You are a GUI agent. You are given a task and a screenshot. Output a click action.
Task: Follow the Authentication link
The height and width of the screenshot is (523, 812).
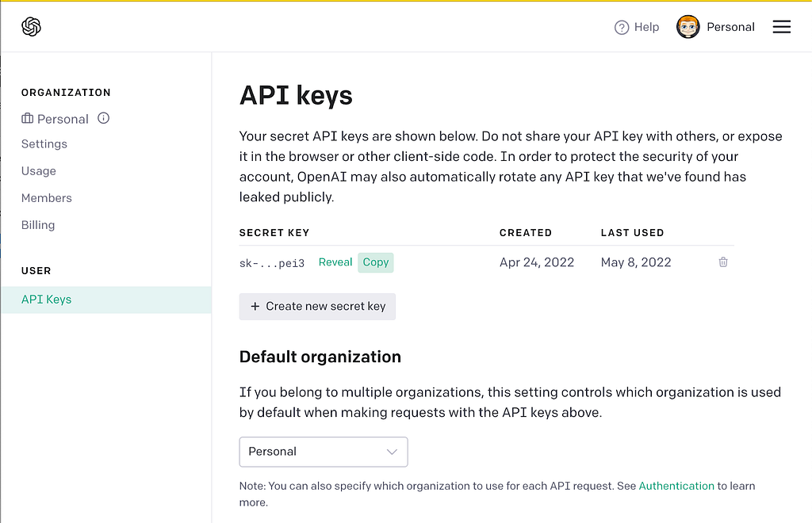tap(676, 486)
